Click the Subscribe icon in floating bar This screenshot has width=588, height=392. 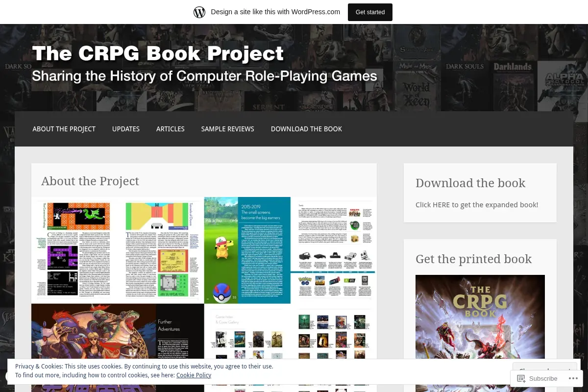pos(521,378)
